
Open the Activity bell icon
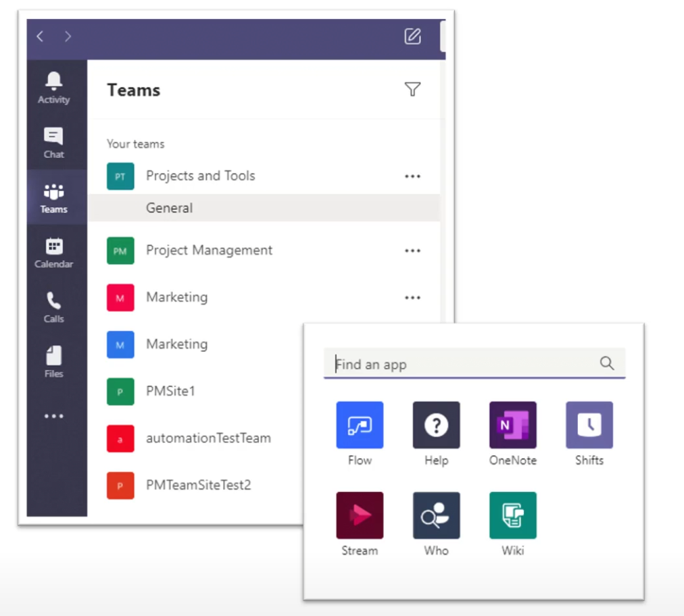point(53,87)
